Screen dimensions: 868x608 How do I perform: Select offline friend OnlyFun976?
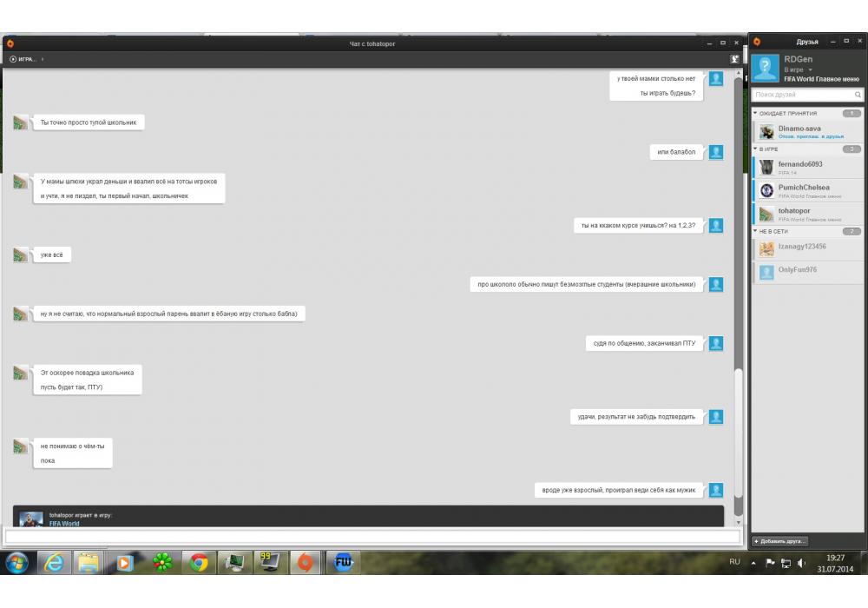coord(807,273)
